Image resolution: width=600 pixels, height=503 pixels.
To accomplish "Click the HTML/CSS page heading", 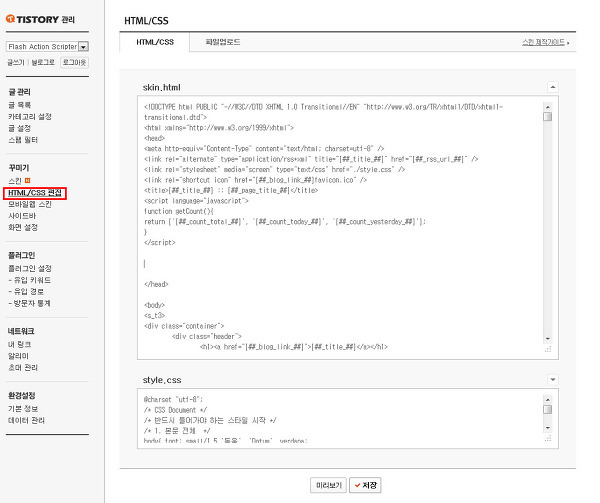I will [146, 21].
